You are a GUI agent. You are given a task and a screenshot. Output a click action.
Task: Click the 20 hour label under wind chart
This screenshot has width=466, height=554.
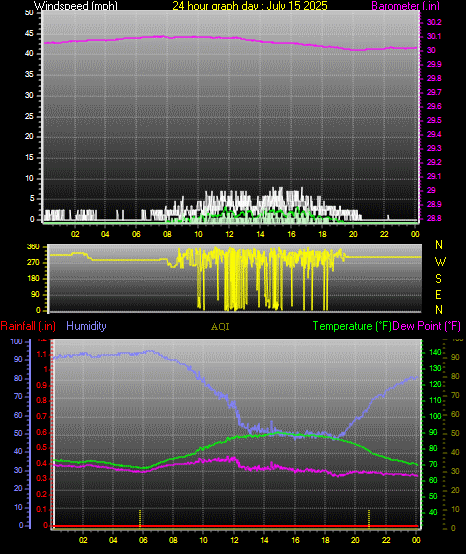353,234
